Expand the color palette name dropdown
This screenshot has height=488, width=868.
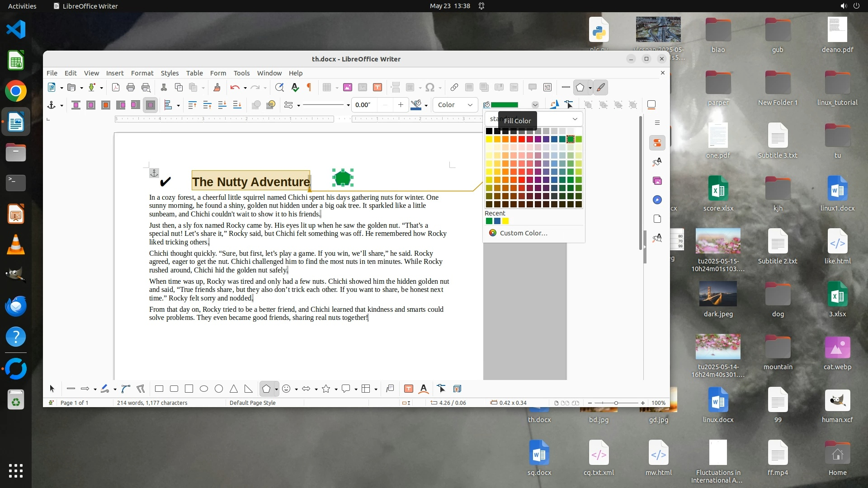(x=575, y=119)
